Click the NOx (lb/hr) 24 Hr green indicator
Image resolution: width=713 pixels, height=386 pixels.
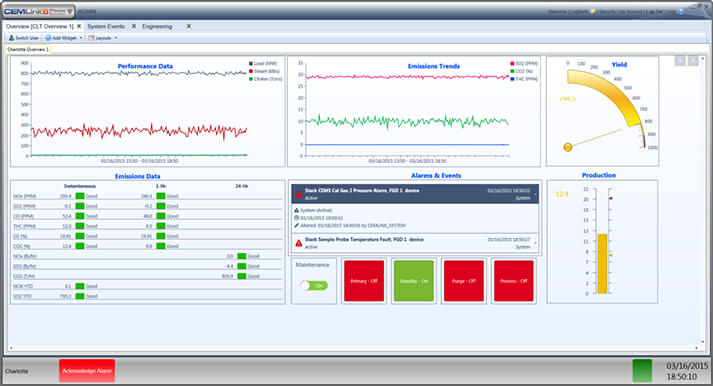coord(241,256)
